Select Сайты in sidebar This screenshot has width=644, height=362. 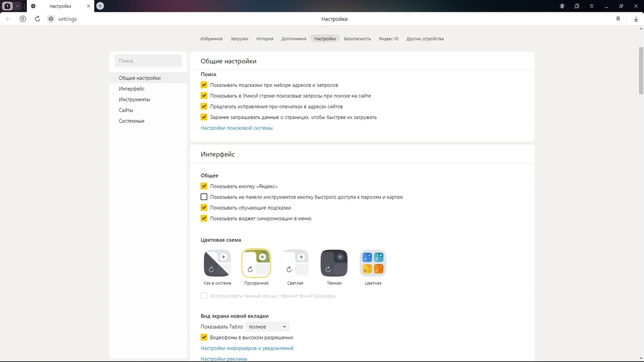point(148,110)
